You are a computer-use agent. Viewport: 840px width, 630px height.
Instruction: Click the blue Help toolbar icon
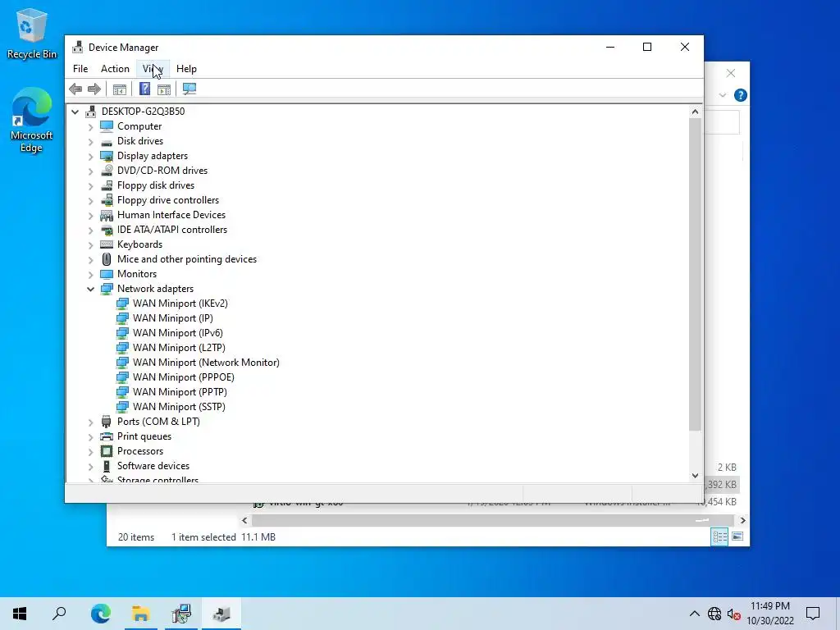click(x=144, y=89)
